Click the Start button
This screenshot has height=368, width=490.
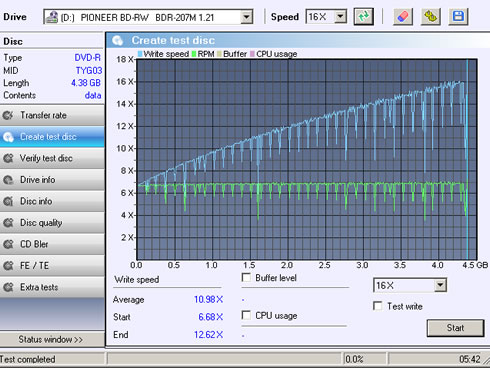tap(455, 328)
